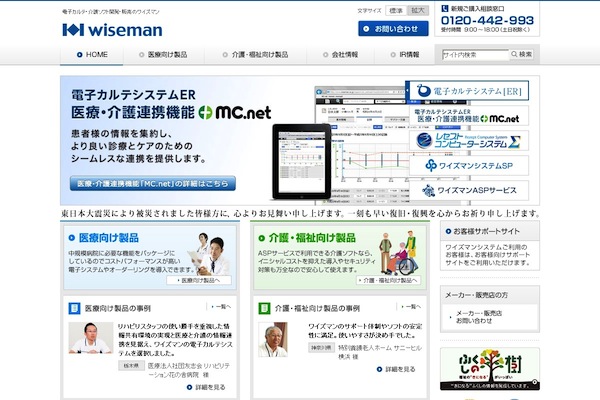
Task: Click the お問い合わせ button
Action: pyautogui.click(x=393, y=29)
